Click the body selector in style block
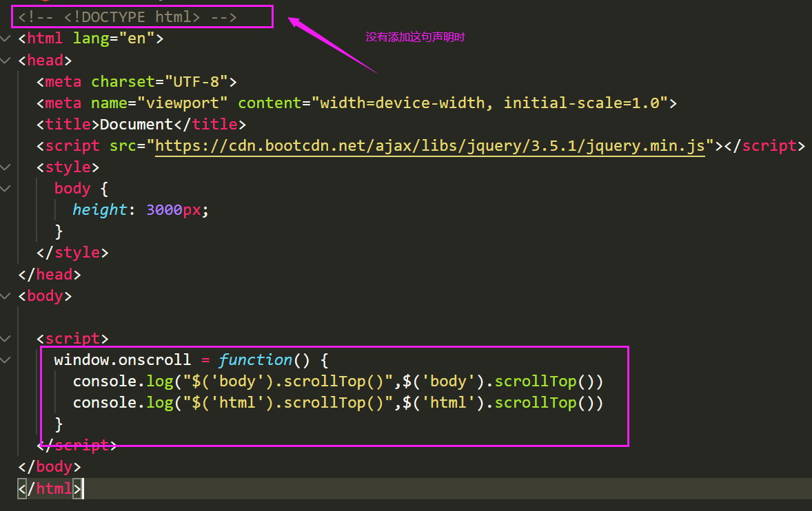 (72, 188)
